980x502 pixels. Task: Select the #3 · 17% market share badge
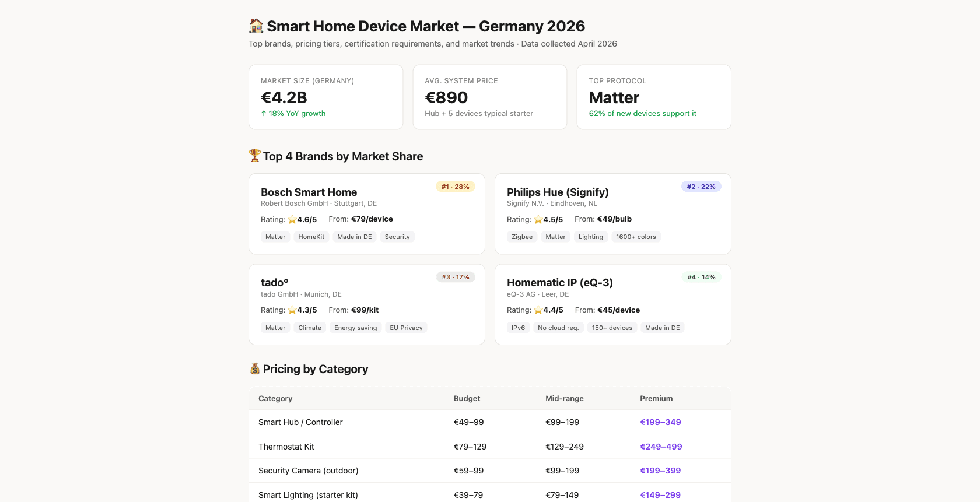456,277
